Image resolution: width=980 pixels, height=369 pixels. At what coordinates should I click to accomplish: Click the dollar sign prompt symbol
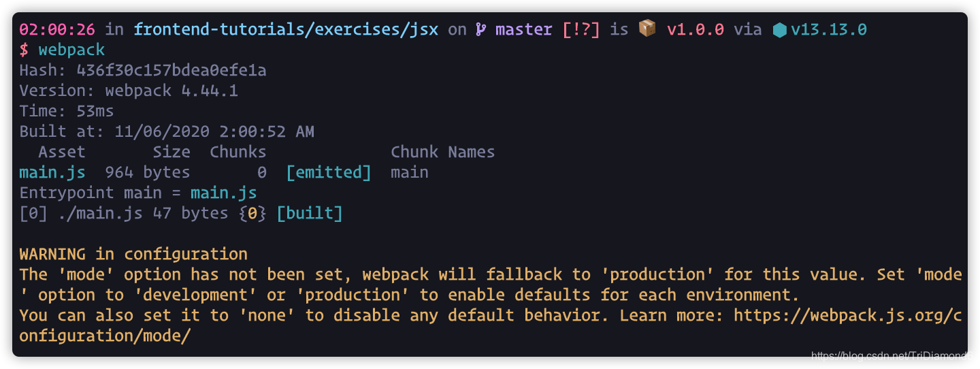pos(24,50)
